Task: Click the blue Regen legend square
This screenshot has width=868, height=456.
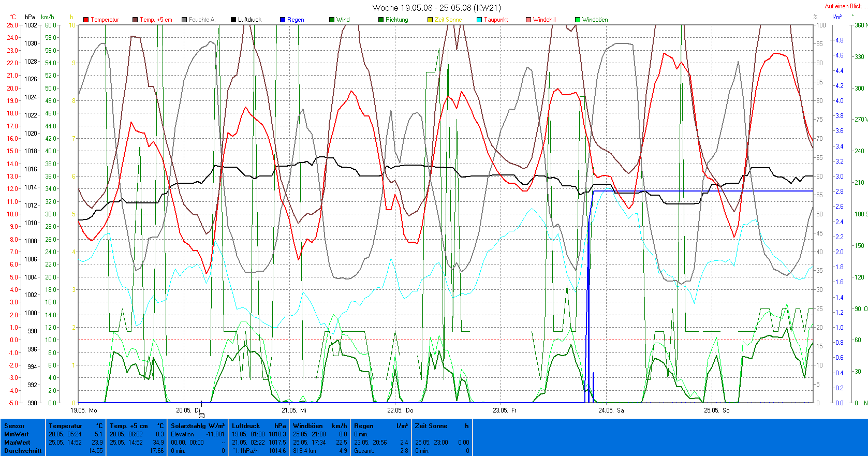Action: (283, 20)
